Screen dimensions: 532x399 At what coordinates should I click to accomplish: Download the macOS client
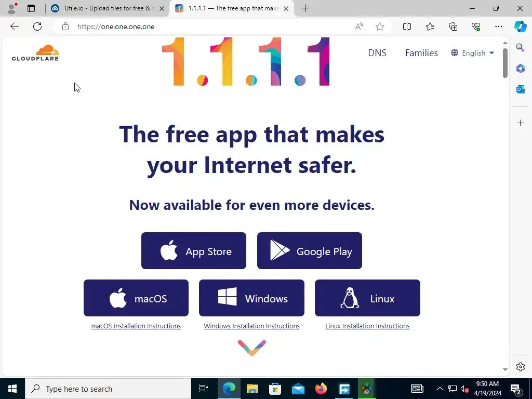[x=136, y=298]
